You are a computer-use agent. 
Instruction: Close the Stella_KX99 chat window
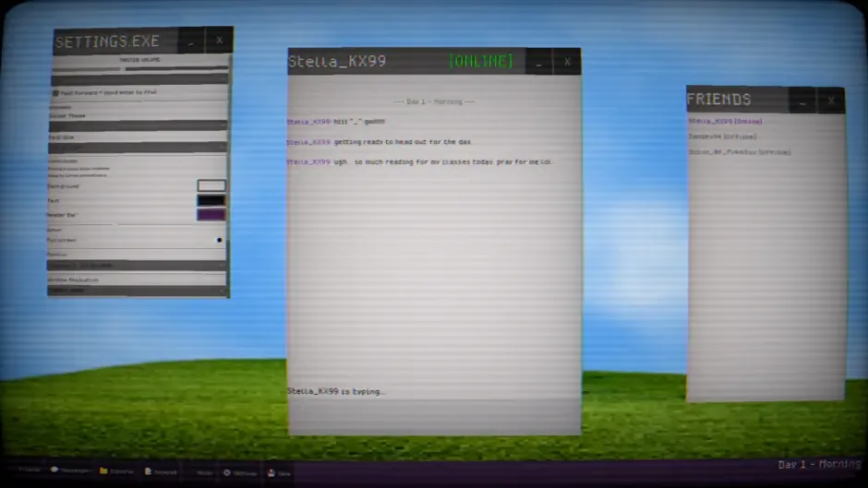(567, 62)
